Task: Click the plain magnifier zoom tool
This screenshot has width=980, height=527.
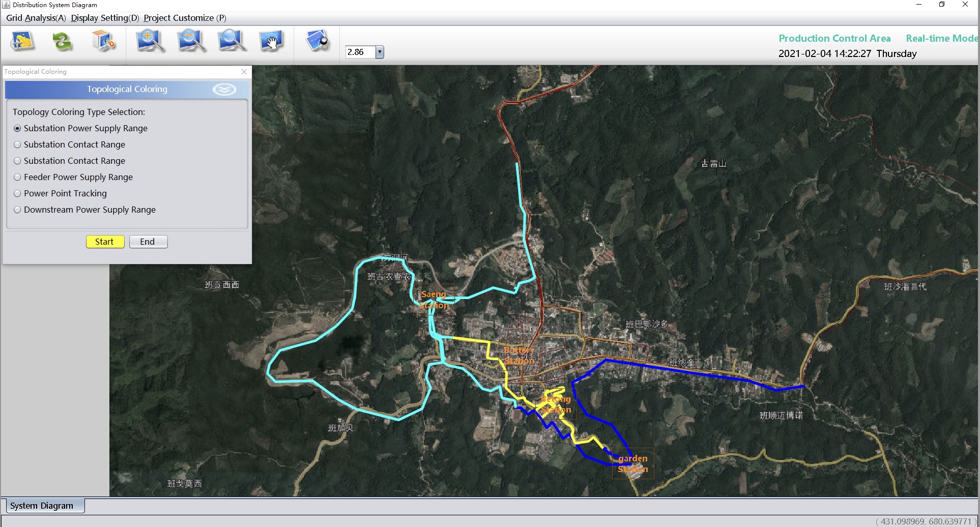Action: pyautogui.click(x=232, y=41)
